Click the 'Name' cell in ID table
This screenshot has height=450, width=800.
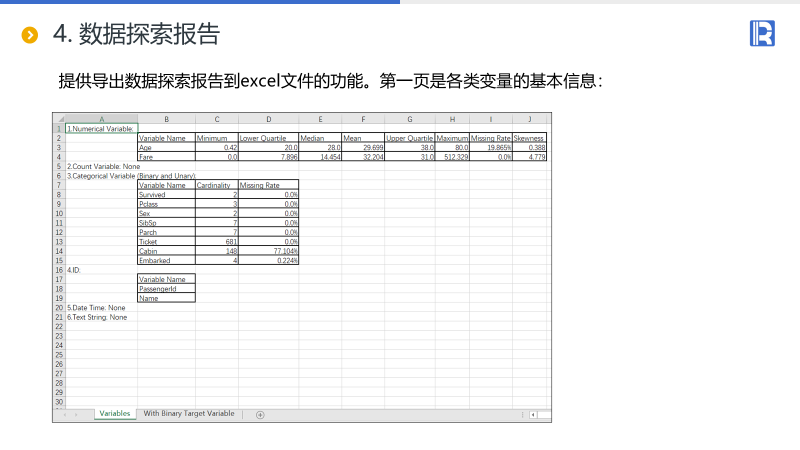[x=166, y=298]
